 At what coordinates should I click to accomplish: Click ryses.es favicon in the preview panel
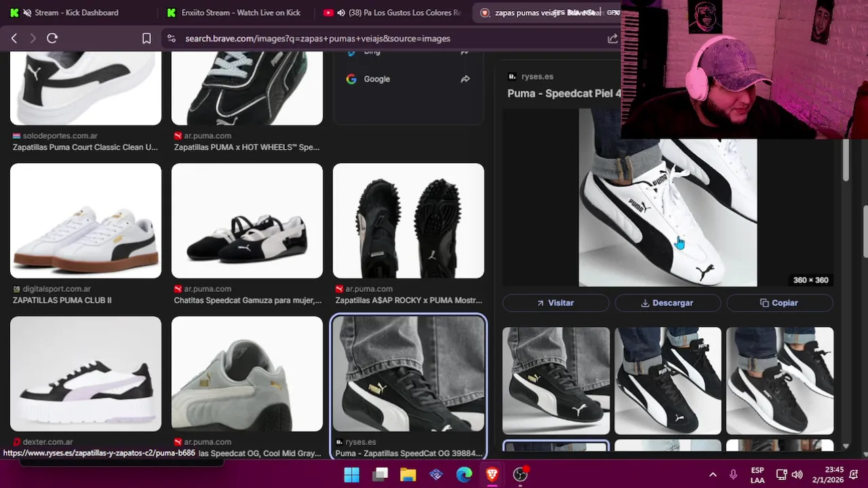(512, 77)
